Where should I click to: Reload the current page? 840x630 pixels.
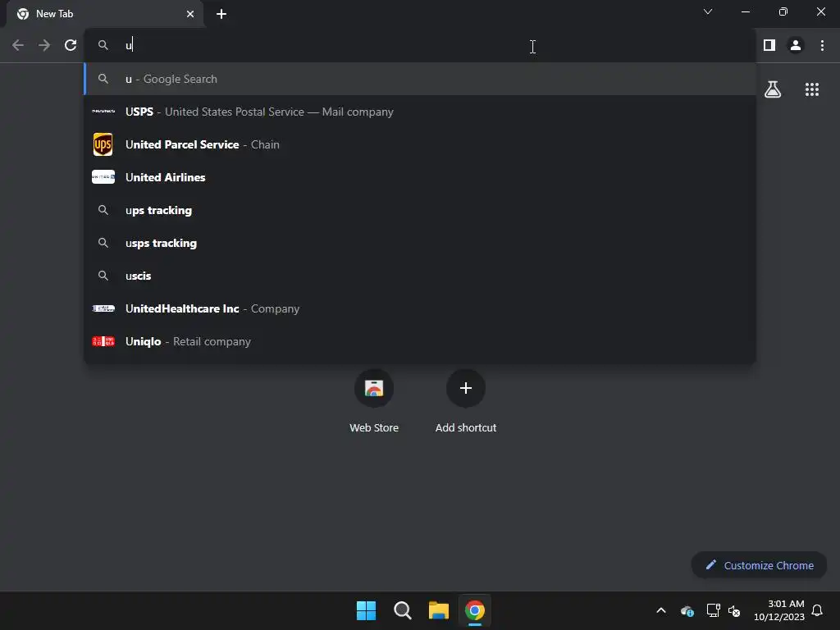71,45
